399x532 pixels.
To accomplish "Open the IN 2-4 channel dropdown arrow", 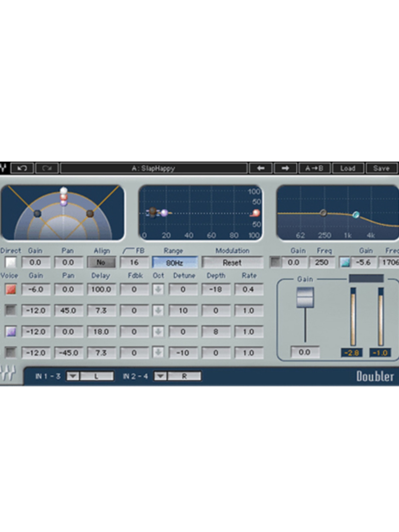I will (x=160, y=376).
